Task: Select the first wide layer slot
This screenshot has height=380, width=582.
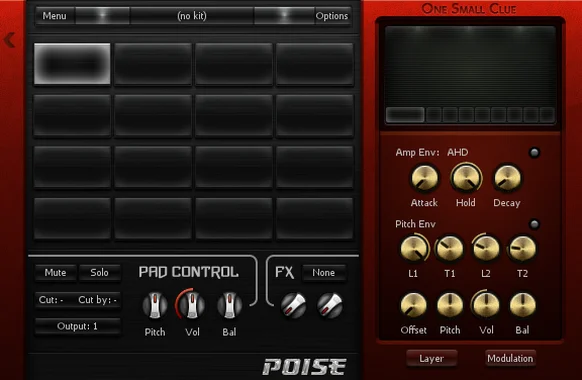Action: click(405, 115)
